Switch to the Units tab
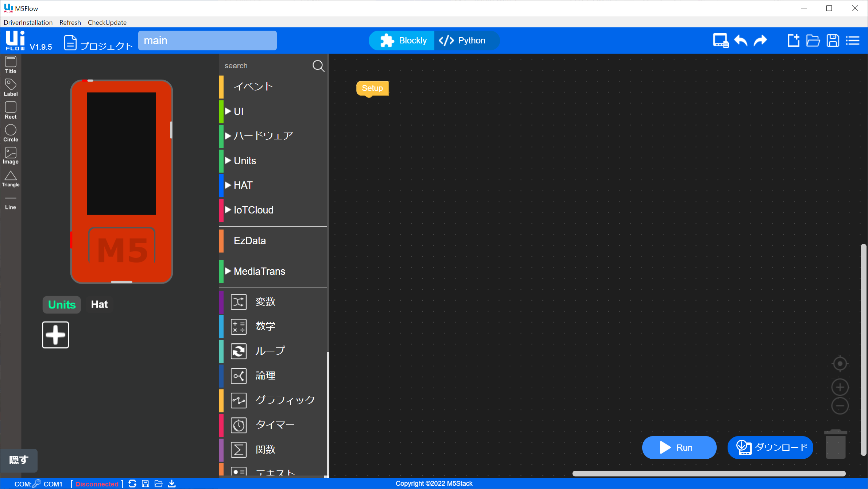 tap(62, 305)
